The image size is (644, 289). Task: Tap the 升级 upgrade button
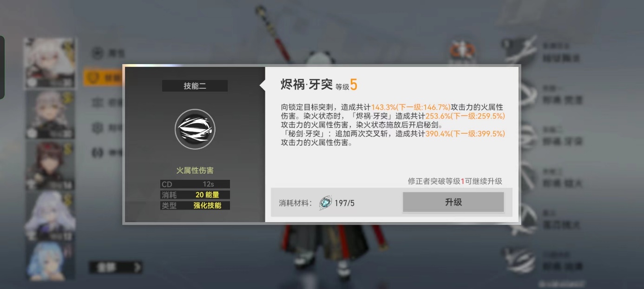453,202
